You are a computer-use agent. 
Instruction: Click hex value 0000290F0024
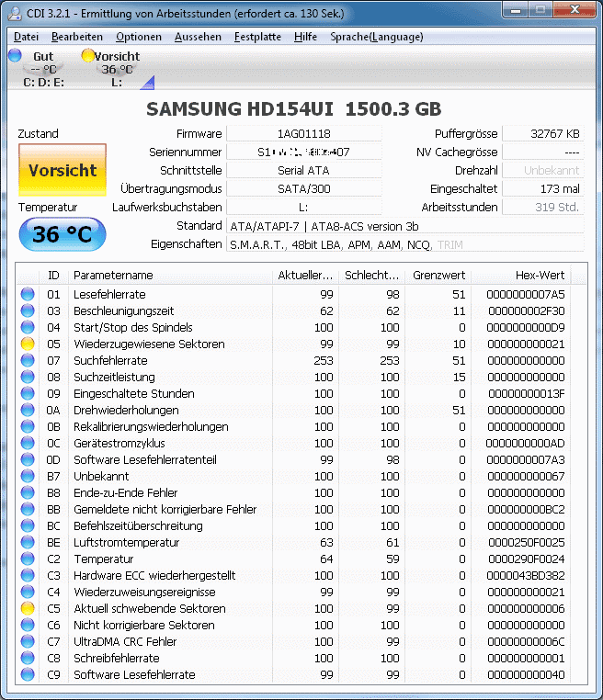pos(526,559)
